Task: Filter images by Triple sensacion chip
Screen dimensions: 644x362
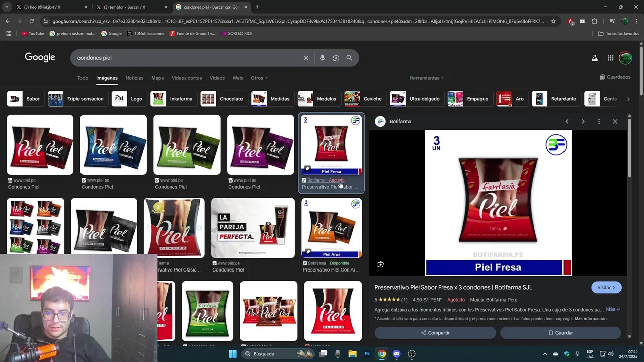Action: click(78, 99)
